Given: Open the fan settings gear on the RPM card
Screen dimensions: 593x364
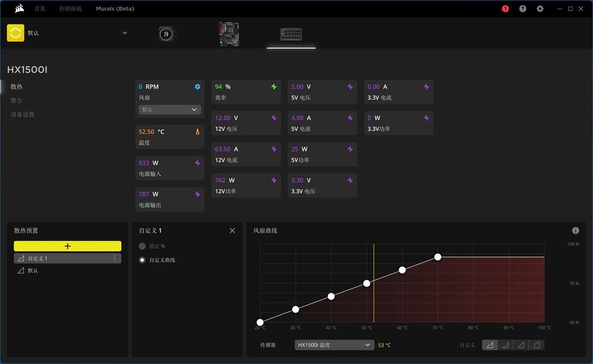Looking at the screenshot, I should 197,87.
